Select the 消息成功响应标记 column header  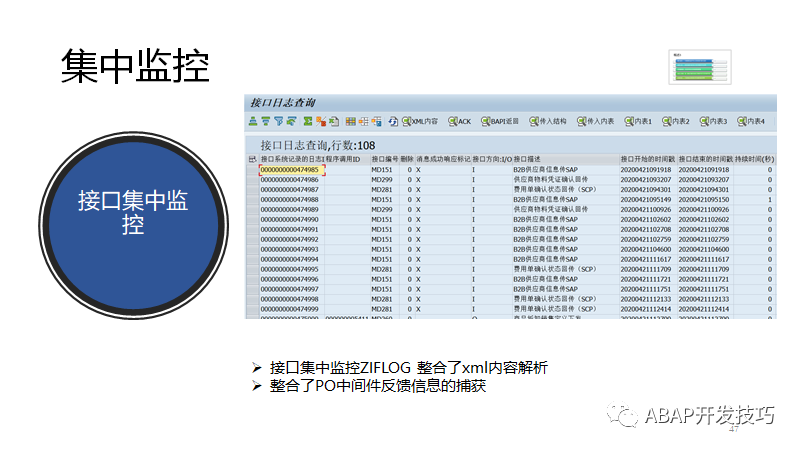pyautogui.click(x=443, y=159)
